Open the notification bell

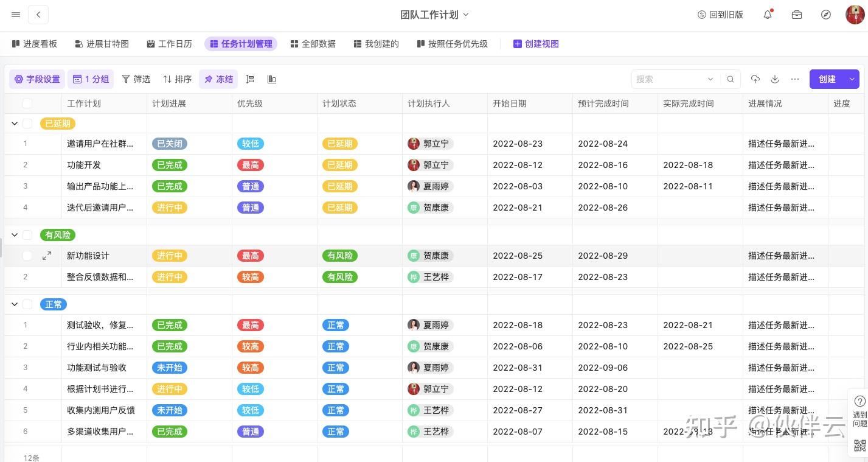click(768, 15)
